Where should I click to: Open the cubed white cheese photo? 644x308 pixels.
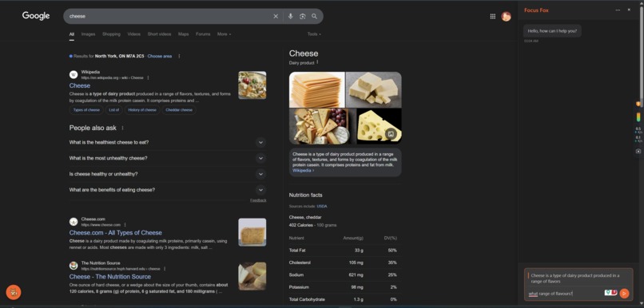374,89
